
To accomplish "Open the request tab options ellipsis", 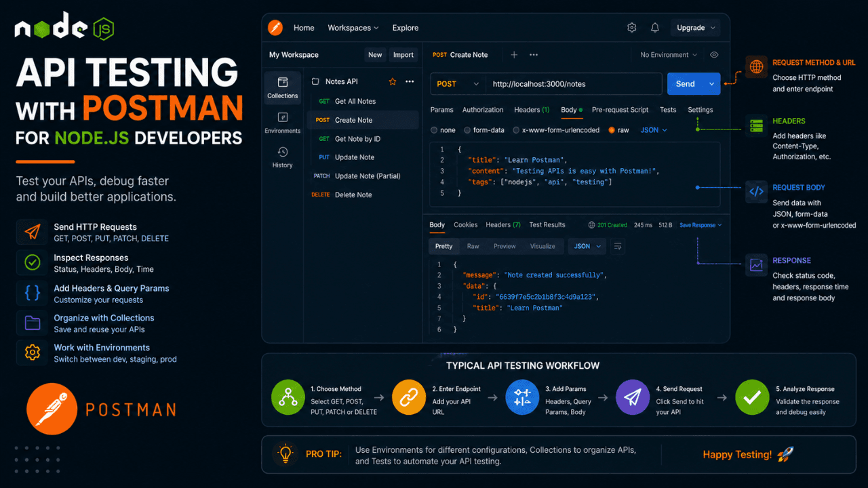I will click(534, 55).
